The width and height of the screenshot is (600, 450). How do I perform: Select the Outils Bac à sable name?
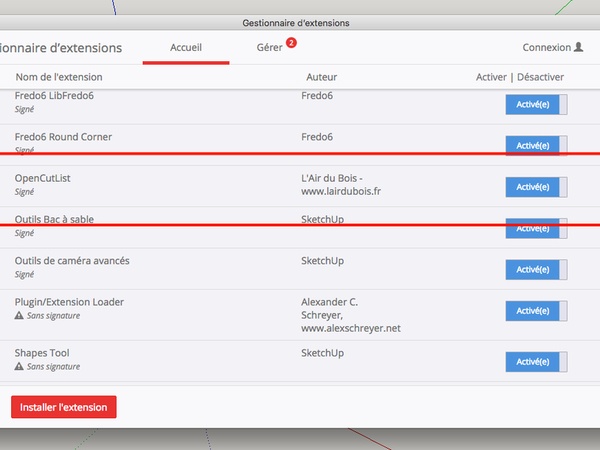(x=54, y=220)
